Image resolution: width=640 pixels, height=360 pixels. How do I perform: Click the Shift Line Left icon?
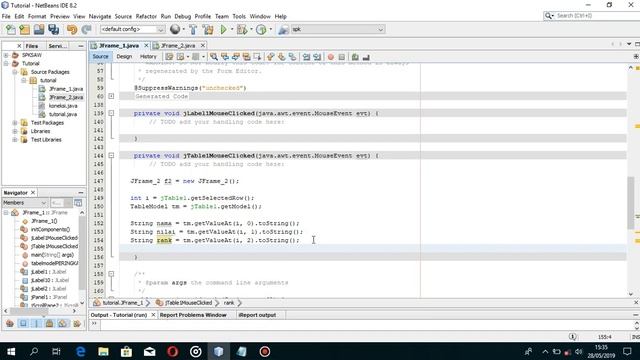click(x=307, y=57)
